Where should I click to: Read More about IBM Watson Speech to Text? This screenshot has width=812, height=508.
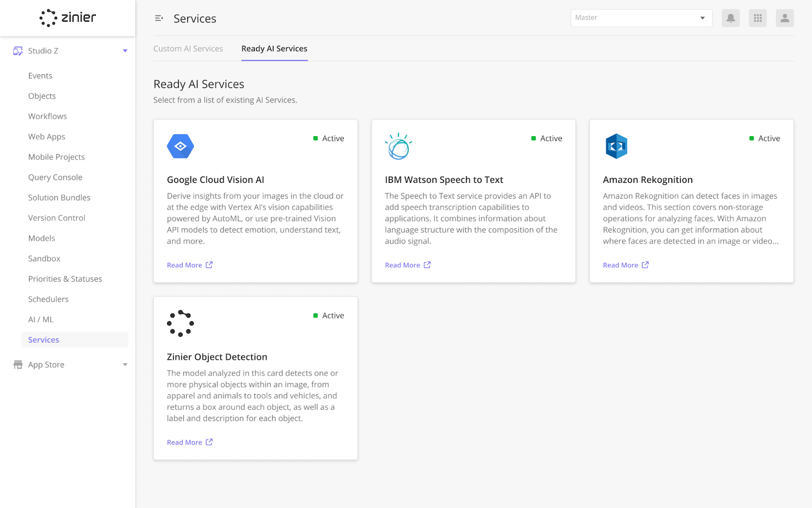click(402, 265)
